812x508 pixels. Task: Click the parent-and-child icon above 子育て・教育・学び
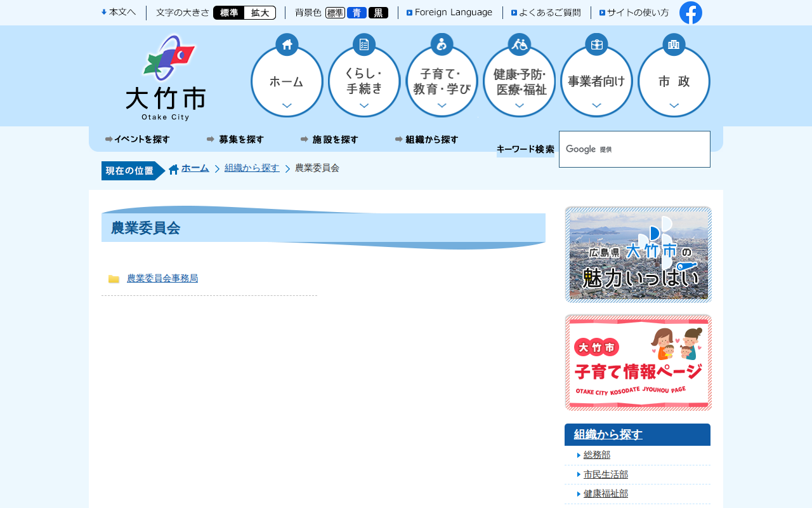[x=442, y=44]
